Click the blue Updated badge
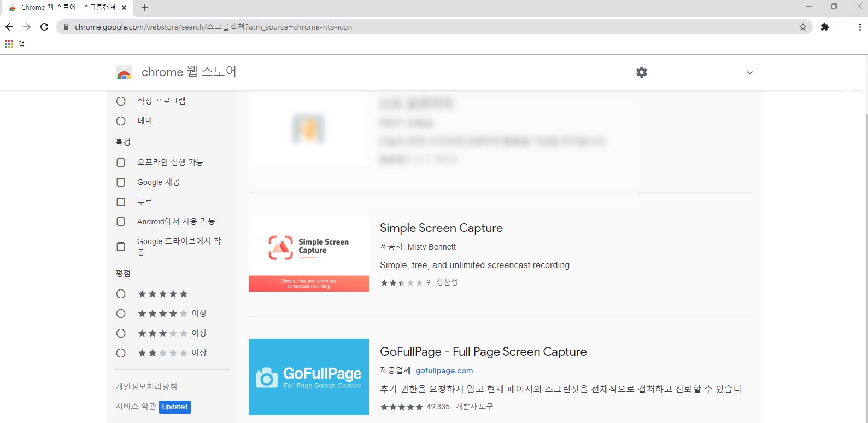868x423 pixels. click(x=175, y=407)
